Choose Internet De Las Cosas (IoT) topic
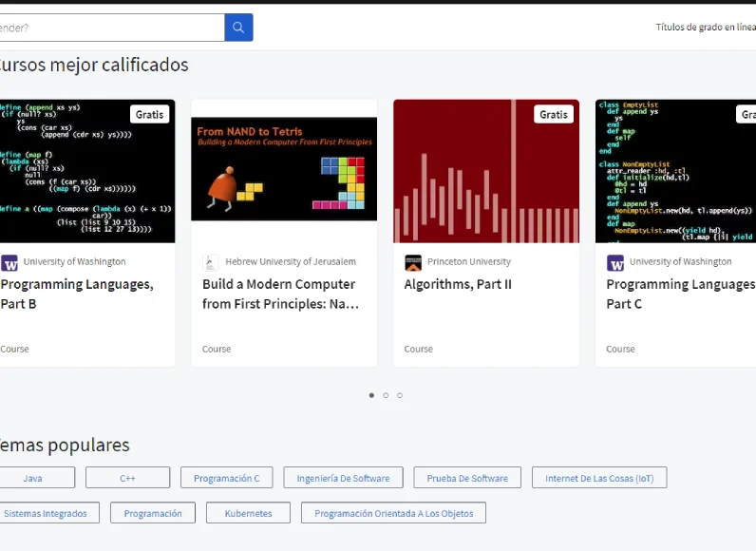 (599, 478)
